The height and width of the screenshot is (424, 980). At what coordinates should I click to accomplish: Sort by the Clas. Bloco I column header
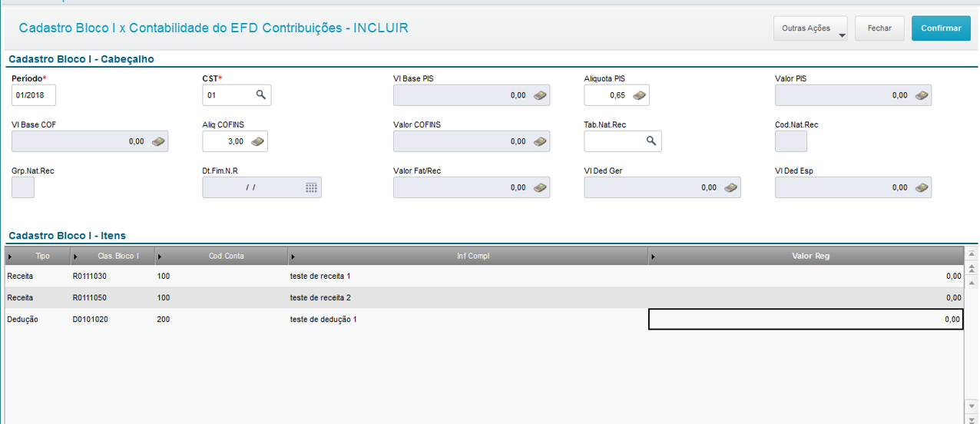(113, 256)
